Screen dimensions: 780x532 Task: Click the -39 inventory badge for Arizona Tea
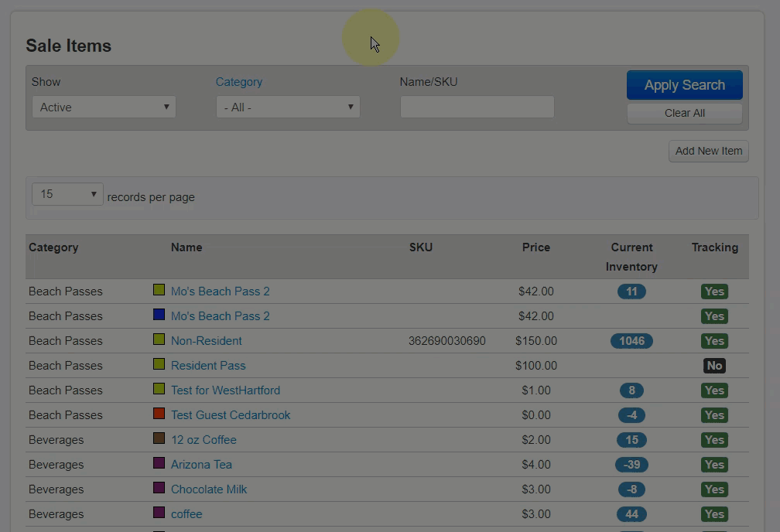point(631,464)
